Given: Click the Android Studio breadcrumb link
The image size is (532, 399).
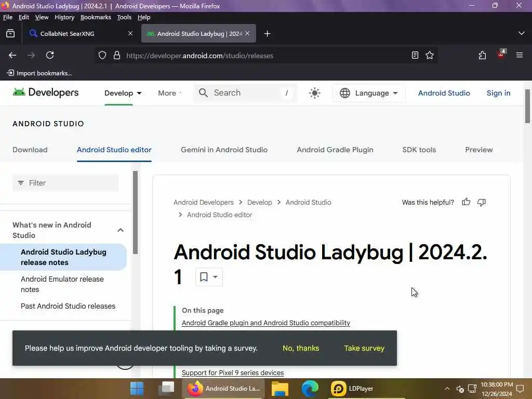Looking at the screenshot, I should [308, 202].
